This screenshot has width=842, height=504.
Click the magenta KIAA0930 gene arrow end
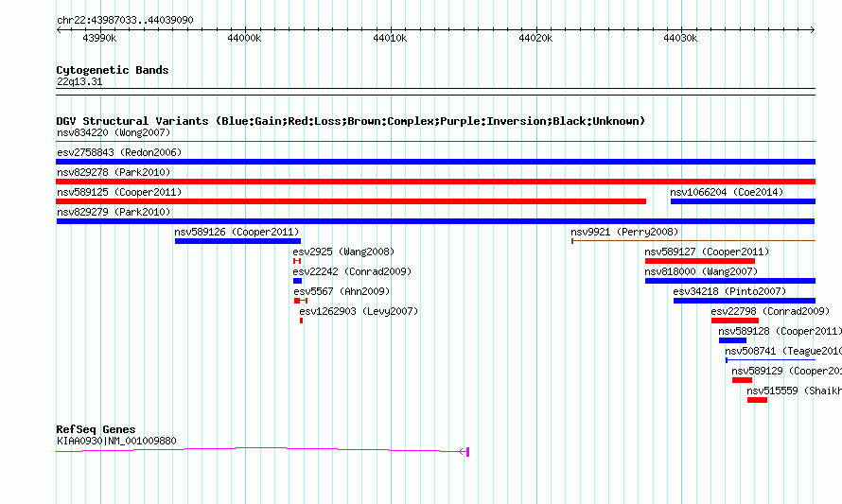465,452
